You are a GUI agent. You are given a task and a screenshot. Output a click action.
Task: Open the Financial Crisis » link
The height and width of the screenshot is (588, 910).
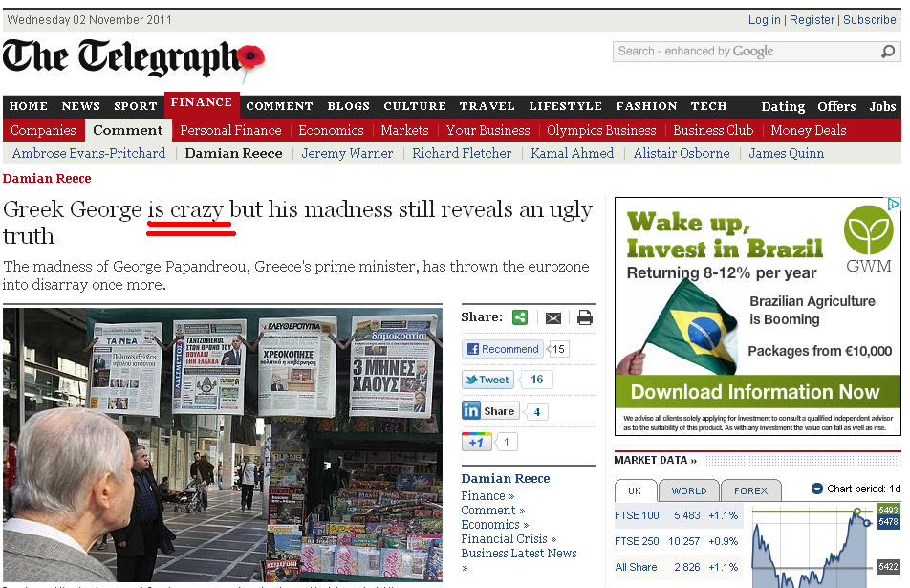pos(509,538)
